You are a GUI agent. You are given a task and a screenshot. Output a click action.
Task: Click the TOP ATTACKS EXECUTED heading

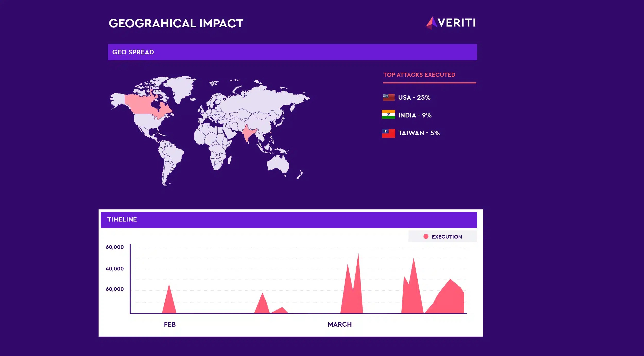pyautogui.click(x=419, y=75)
